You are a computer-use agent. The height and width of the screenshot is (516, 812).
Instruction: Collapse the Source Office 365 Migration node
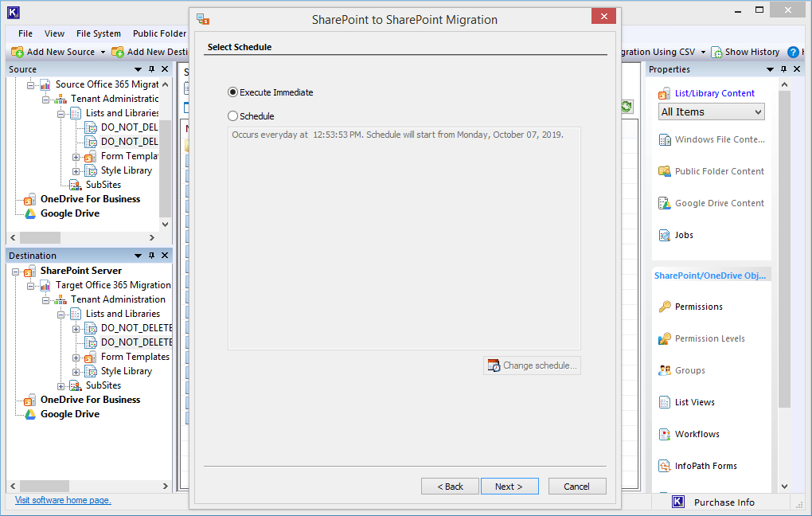30,84
